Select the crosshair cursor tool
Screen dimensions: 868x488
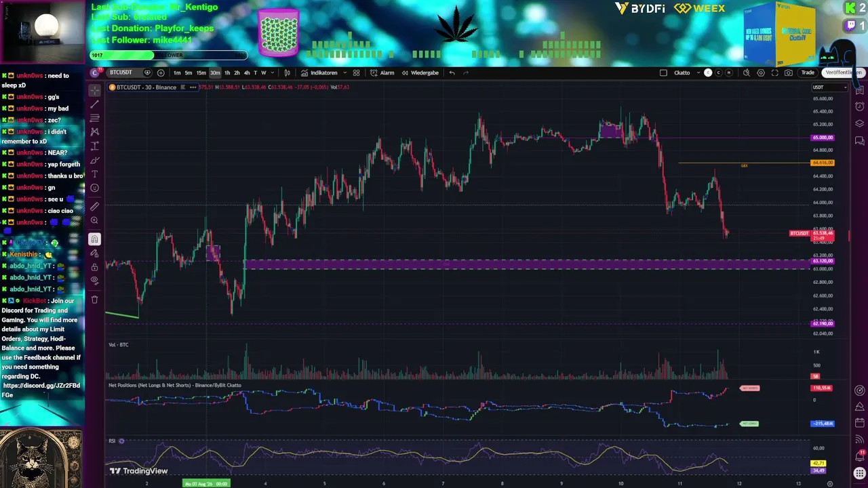[94, 90]
